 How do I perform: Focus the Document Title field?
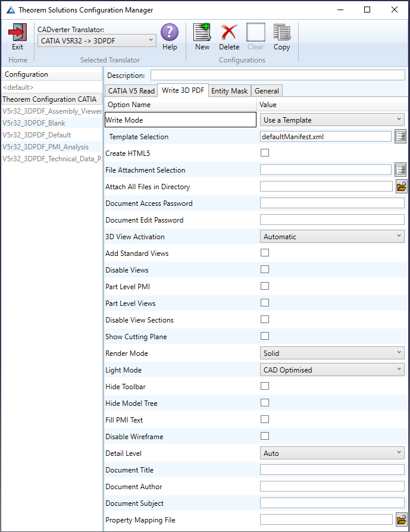[332, 470]
